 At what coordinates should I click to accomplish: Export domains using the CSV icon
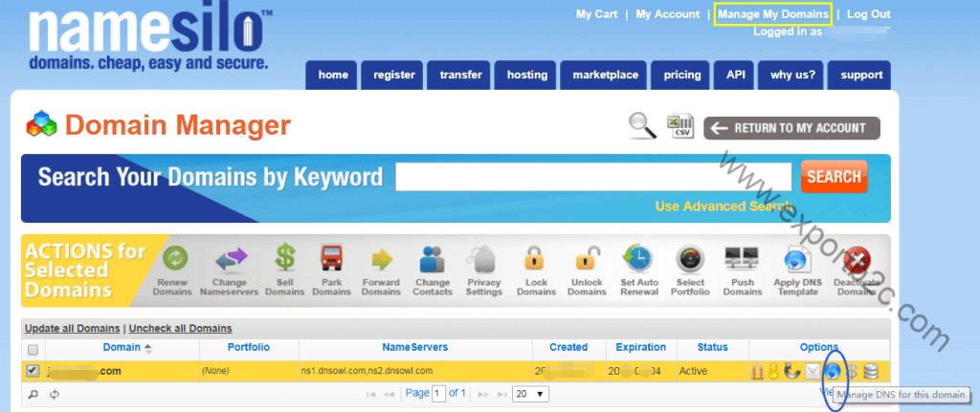[680, 126]
